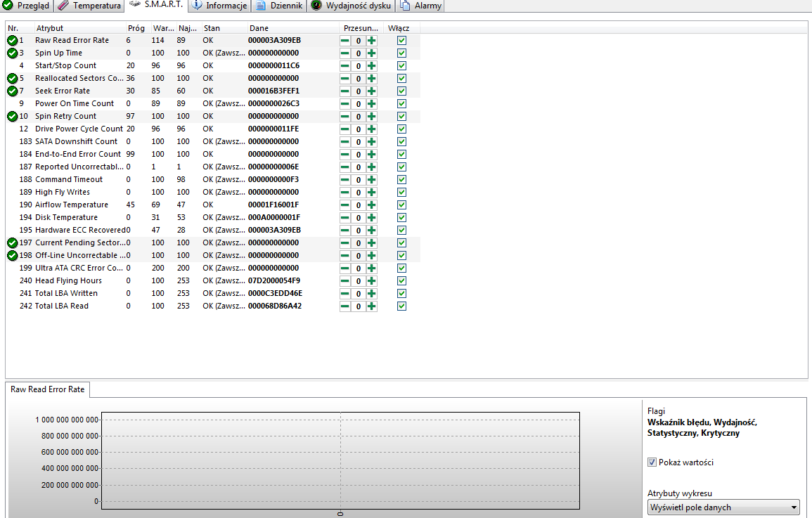Image resolution: width=812 pixels, height=518 pixels.
Task: Click plus offset for Reported Uncorrectable
Action: [x=371, y=167]
